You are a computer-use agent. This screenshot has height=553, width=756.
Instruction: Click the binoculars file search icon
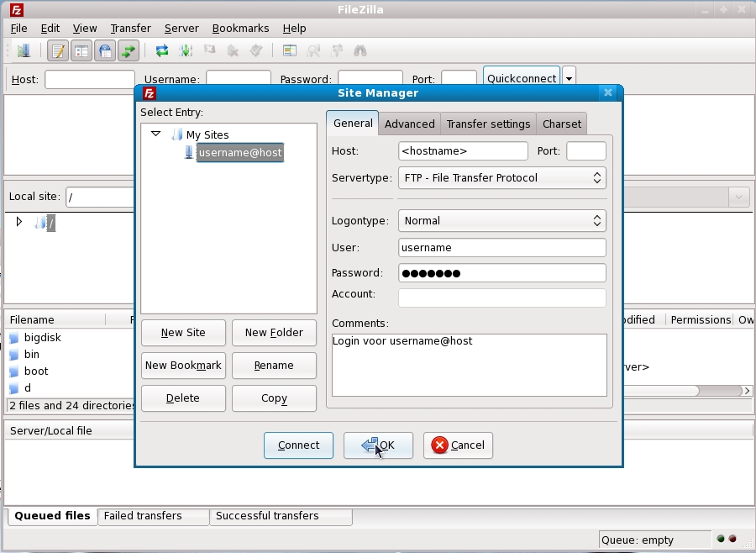click(360, 50)
